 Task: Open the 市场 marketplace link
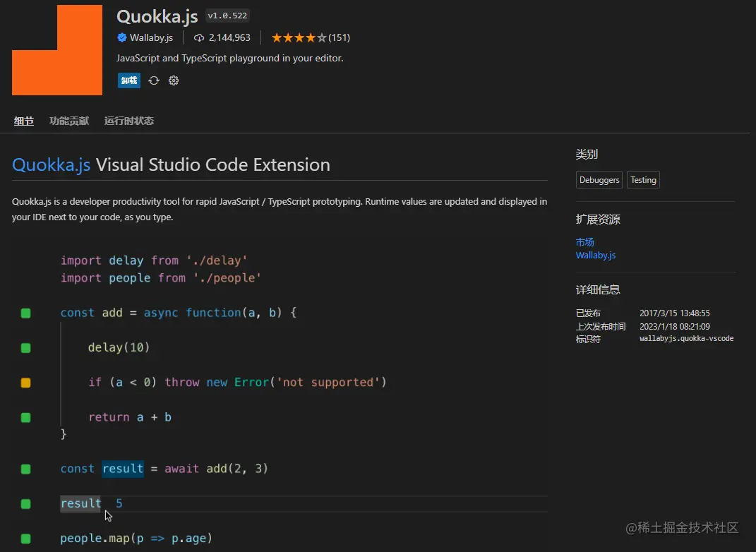tap(585, 242)
